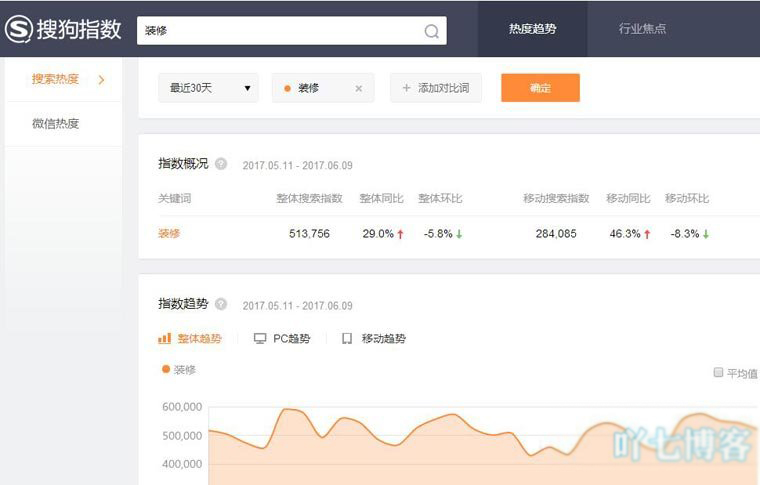Switch to the 热度趋势 tab
Screen dimensions: 760x485
pyautogui.click(x=532, y=29)
